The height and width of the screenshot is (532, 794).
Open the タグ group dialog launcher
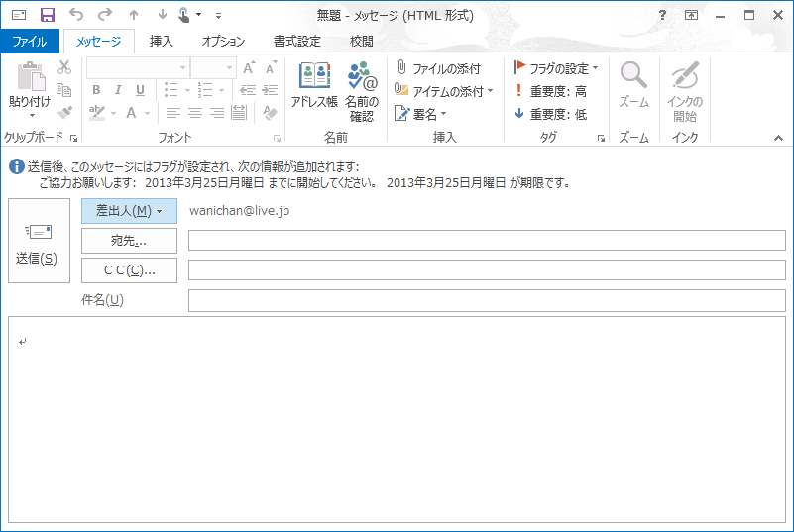[601, 138]
